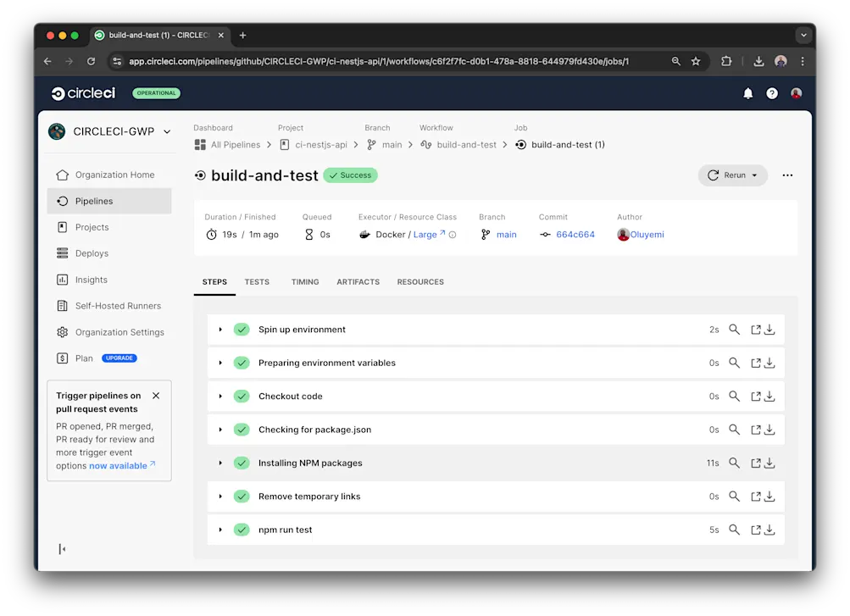
Task: Open the browser extensions puzzle icon
Action: tap(726, 61)
